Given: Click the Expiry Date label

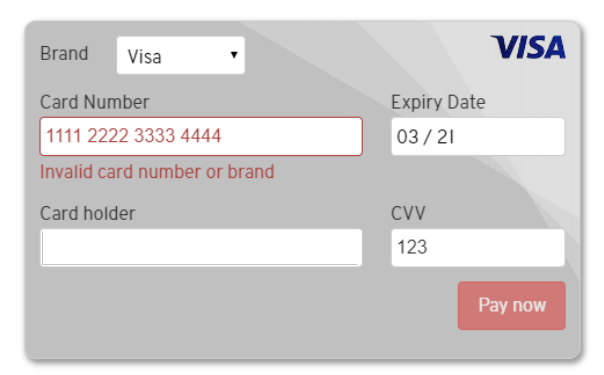Looking at the screenshot, I should [x=438, y=102].
